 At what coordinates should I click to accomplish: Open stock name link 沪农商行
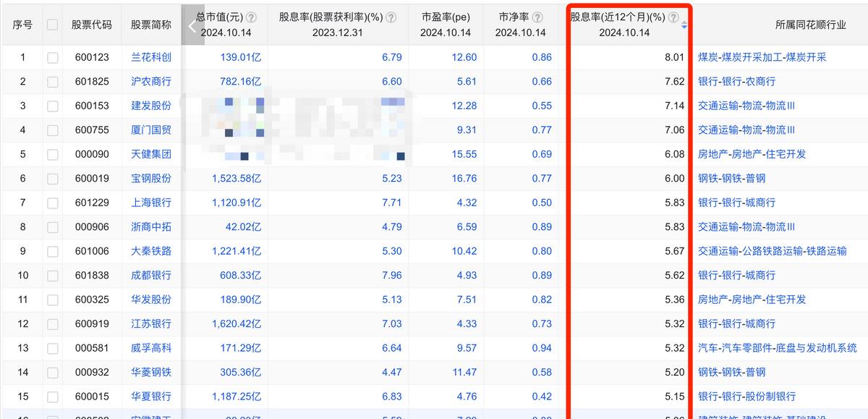[x=151, y=82]
